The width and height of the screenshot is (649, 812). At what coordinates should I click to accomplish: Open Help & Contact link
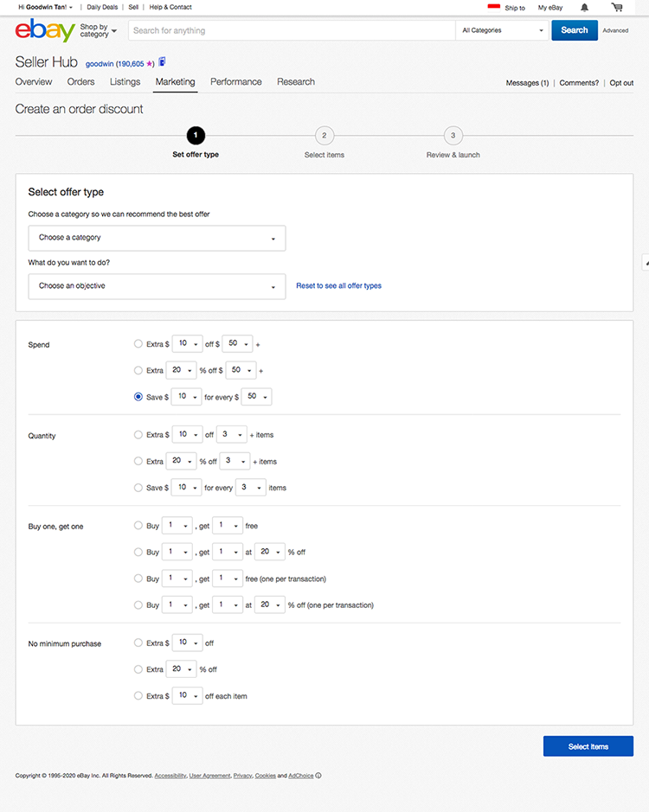(x=170, y=7)
